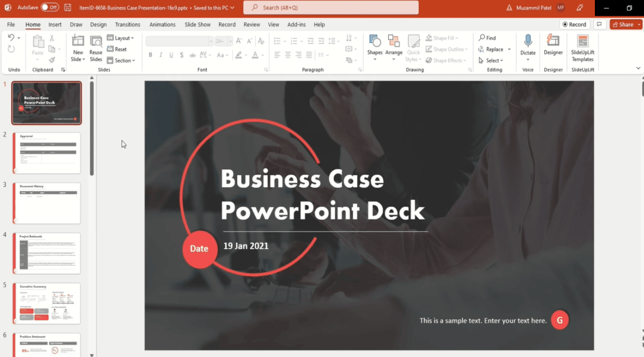Open the Shapes gallery

coord(375,41)
